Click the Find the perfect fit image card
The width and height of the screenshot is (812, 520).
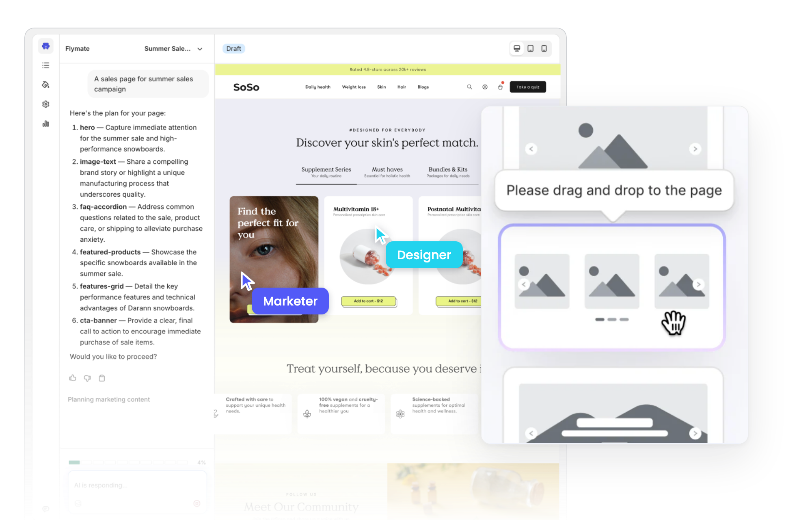[274, 259]
